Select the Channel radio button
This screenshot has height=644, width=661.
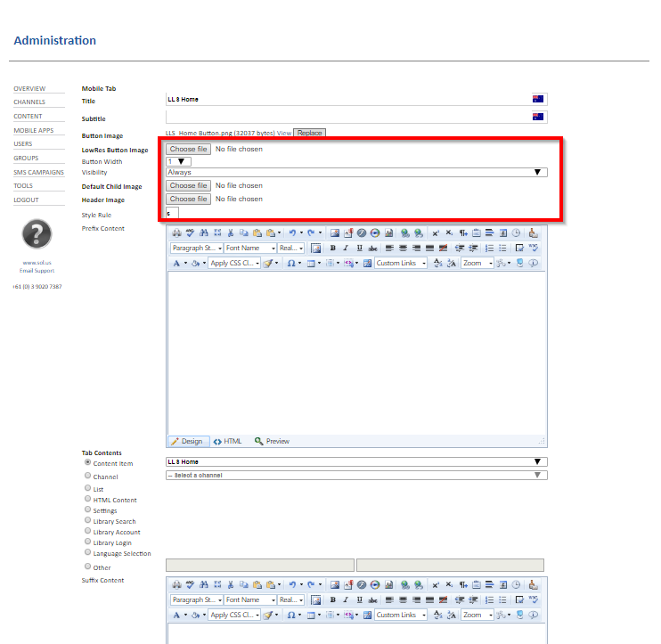[87, 476]
